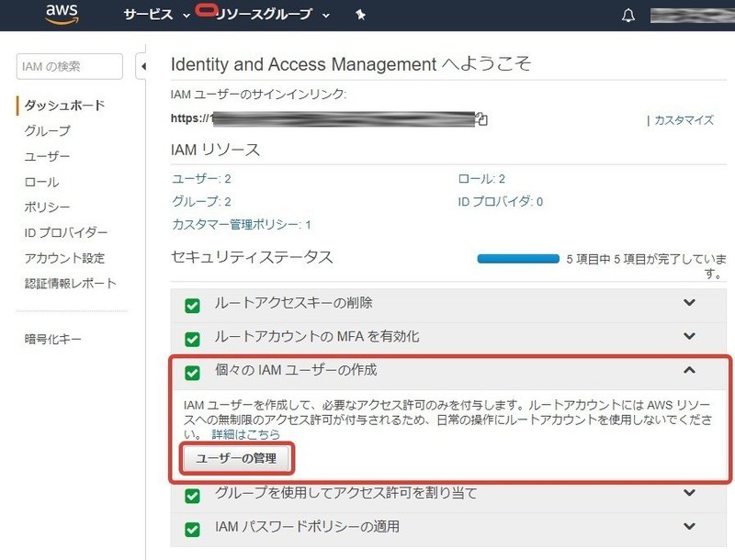The height and width of the screenshot is (560, 735).
Task: Open アカウント設定 in the sidebar
Action: click(x=64, y=258)
